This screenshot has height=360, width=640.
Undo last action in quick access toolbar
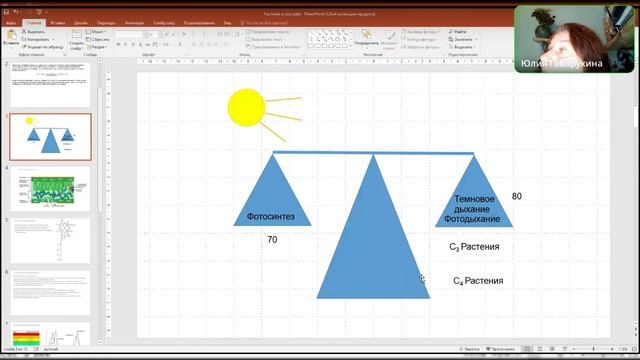16,12
